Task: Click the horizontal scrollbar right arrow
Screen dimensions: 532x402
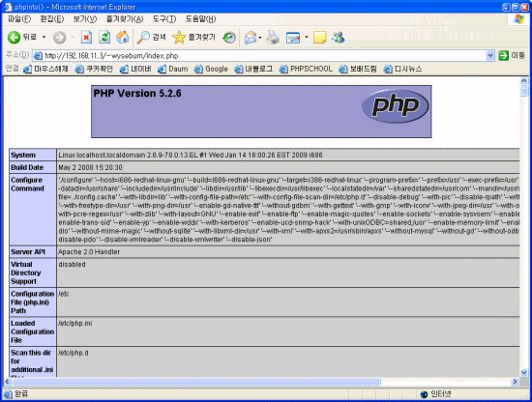Action: [x=515, y=382]
